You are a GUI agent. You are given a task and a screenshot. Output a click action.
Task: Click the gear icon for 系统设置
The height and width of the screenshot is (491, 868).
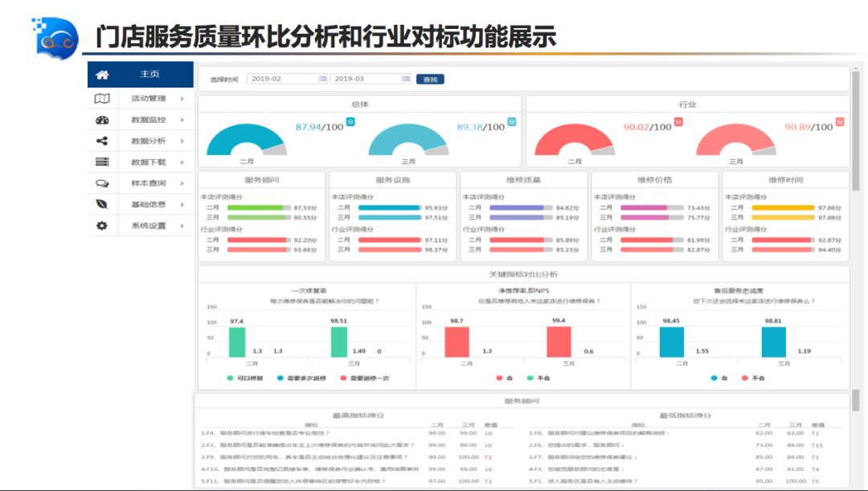pyautogui.click(x=102, y=226)
